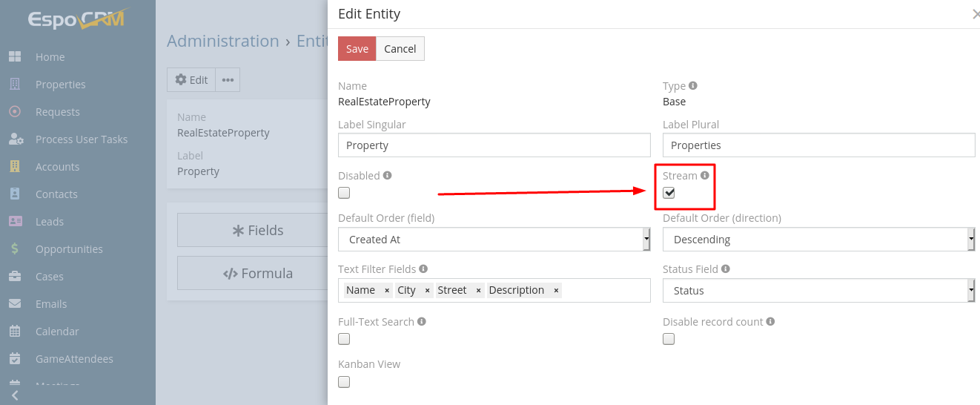
Task: Click info icon beside Text Filter Fields
Action: tap(423, 269)
